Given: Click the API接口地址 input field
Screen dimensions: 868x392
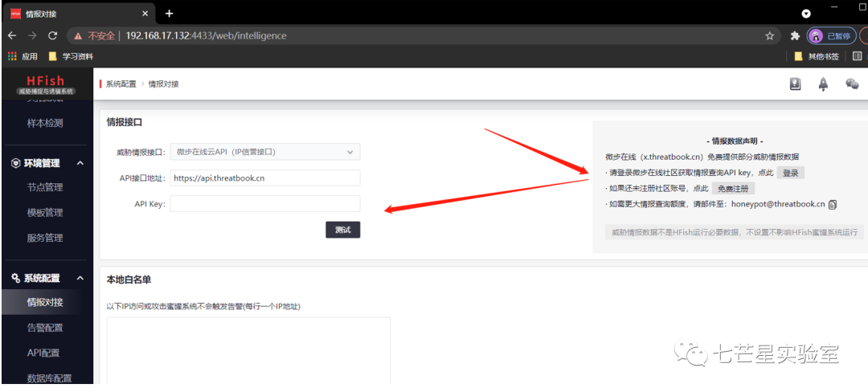Looking at the screenshot, I should (265, 178).
